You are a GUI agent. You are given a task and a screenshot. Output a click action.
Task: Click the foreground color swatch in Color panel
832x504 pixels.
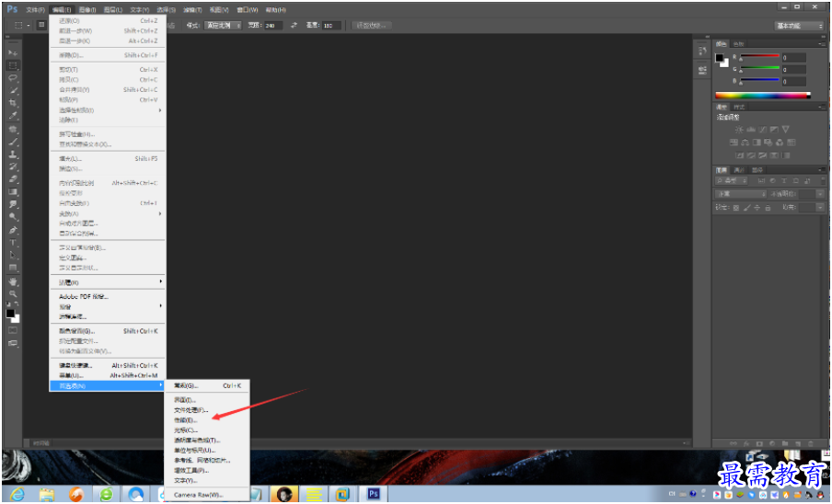pos(720,58)
